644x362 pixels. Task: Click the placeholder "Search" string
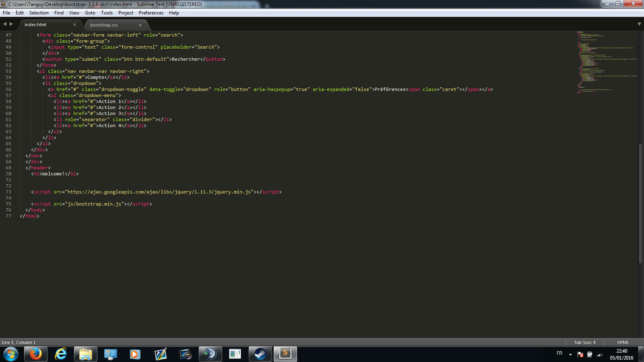[206, 47]
